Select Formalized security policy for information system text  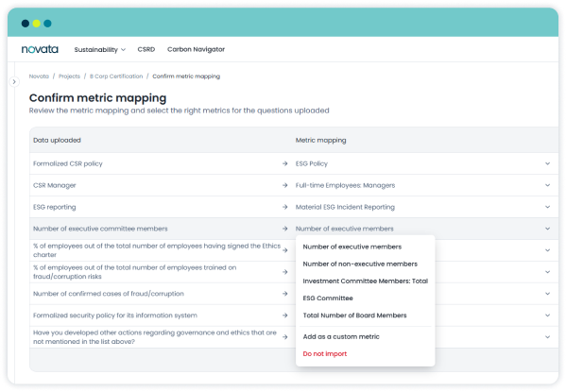tap(115, 315)
